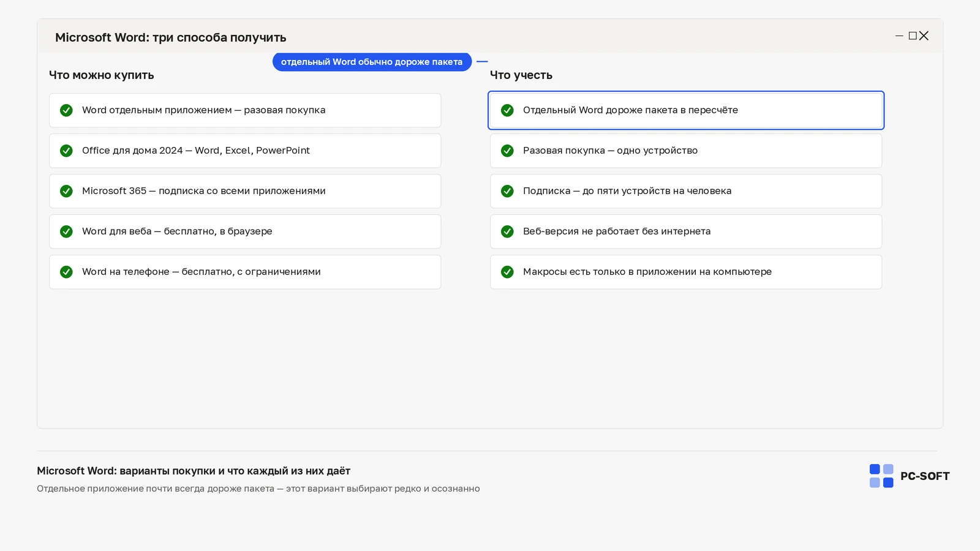Click subtitle 'Отдельное приложение почти всегда дороже пакета'
This screenshot has width=980, height=551.
coord(156,489)
